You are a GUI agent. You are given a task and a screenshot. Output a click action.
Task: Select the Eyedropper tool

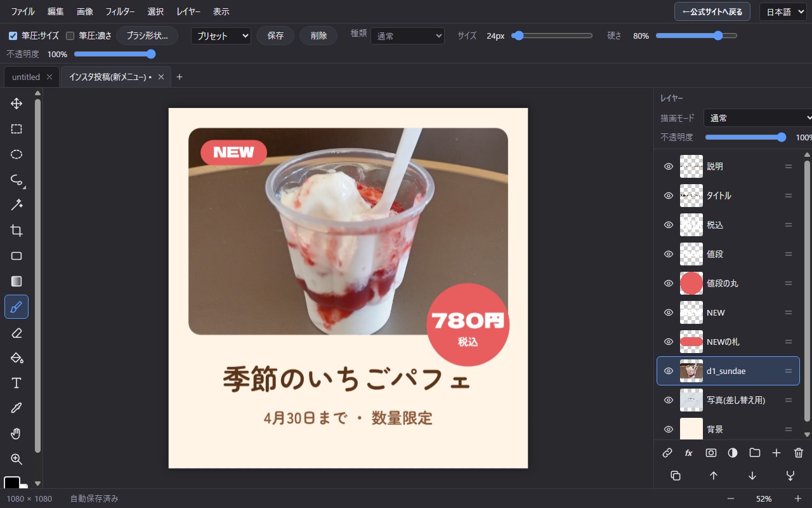click(16, 408)
